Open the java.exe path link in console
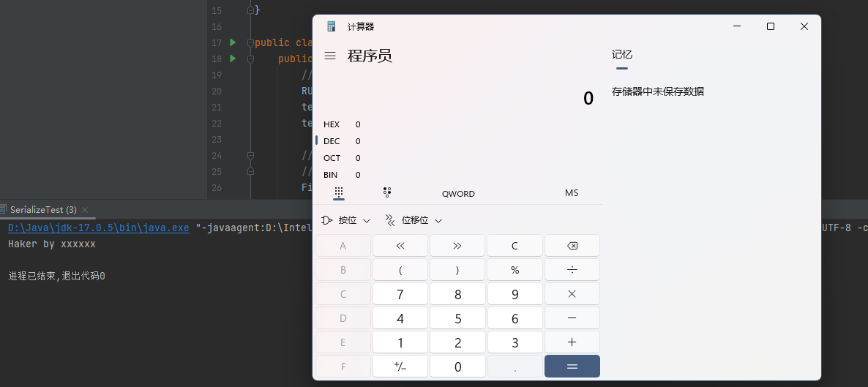Viewport: 868px width, 387px height. click(x=99, y=228)
